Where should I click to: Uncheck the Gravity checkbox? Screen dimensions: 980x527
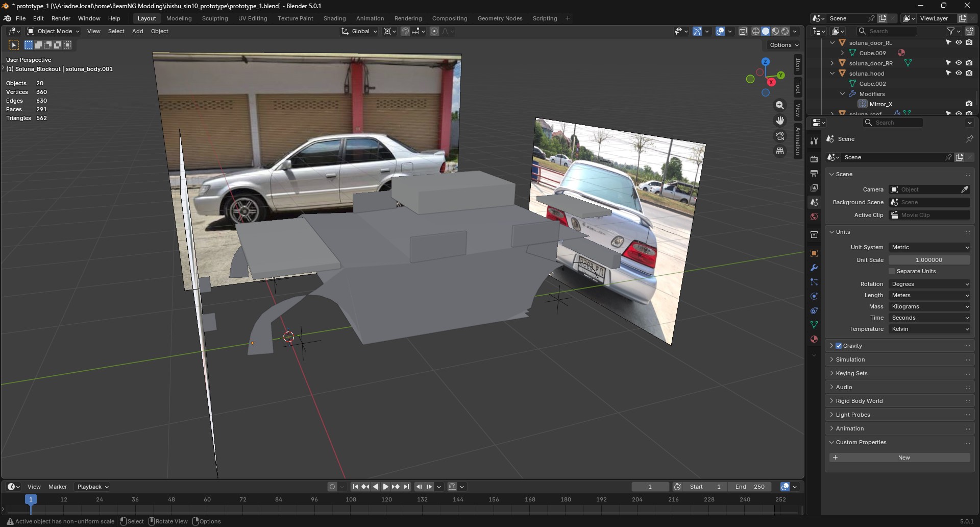point(839,346)
